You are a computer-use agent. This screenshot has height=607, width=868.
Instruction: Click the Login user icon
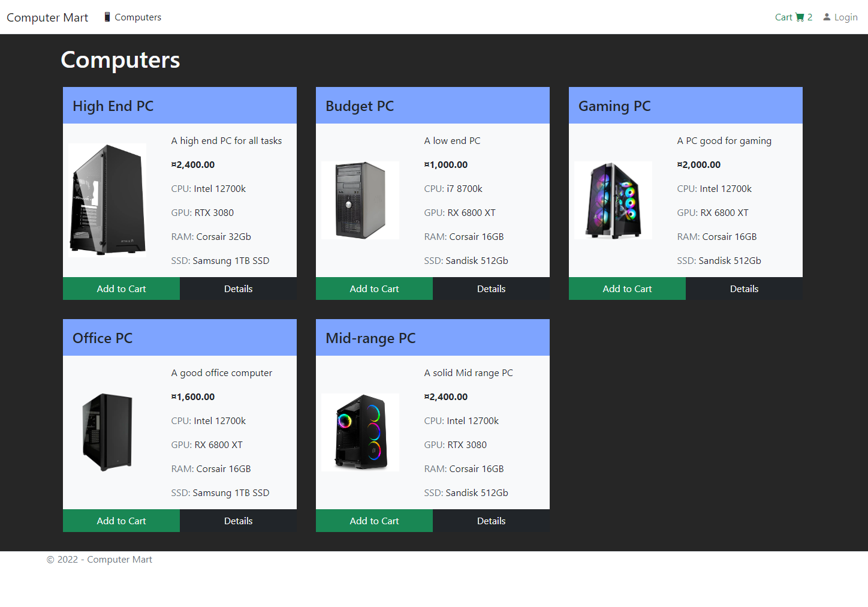click(x=827, y=17)
